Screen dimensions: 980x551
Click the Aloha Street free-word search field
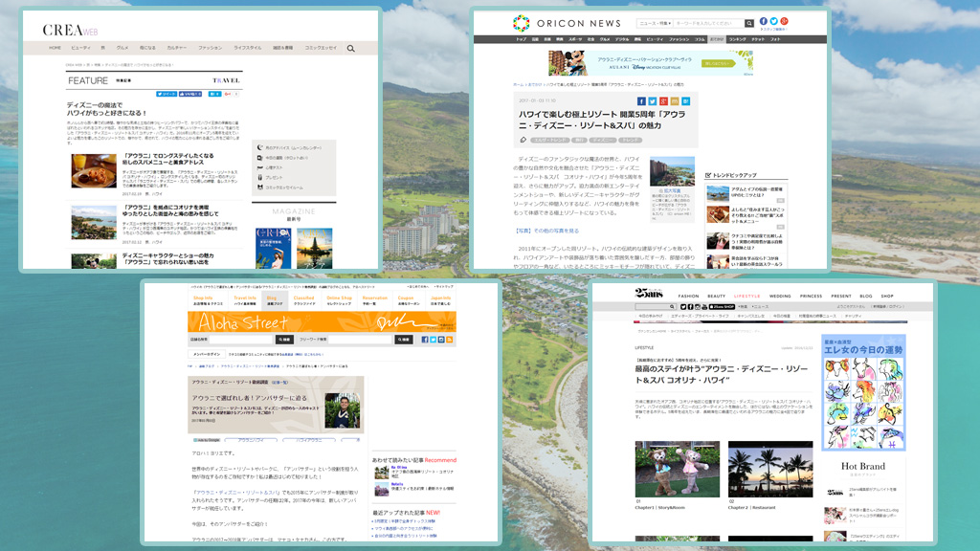point(361,340)
